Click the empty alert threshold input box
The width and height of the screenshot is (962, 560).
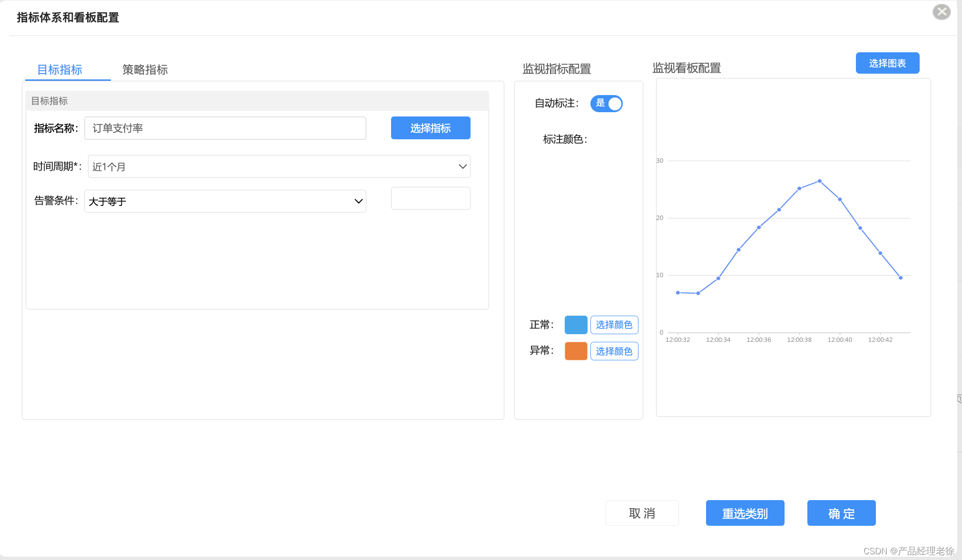430,198
